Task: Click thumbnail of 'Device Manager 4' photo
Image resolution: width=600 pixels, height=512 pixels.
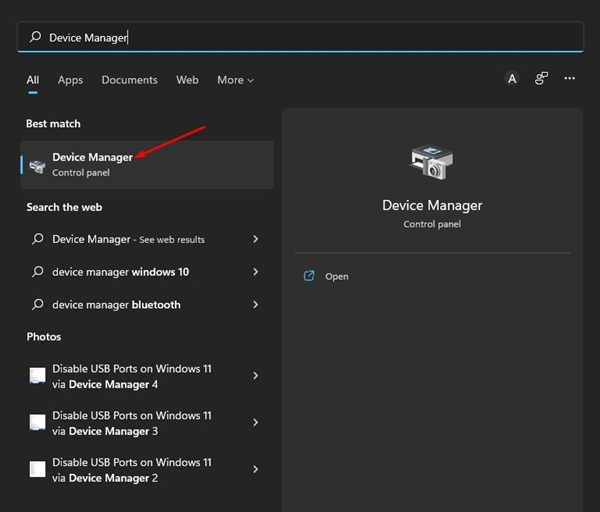Action: 38,376
